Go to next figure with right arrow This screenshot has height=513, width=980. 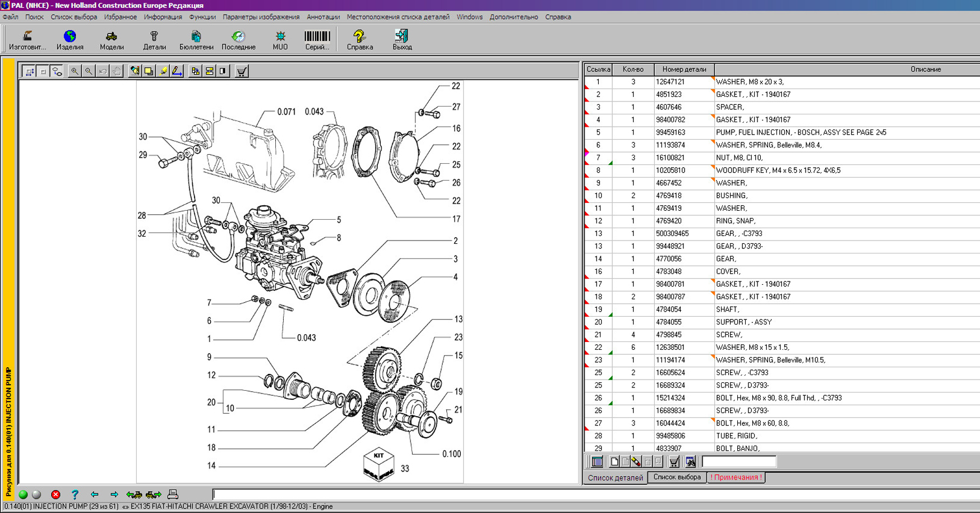[x=114, y=494]
